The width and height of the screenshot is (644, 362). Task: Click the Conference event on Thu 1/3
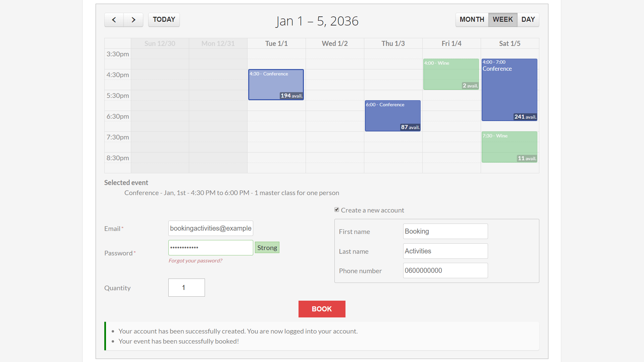pos(392,115)
